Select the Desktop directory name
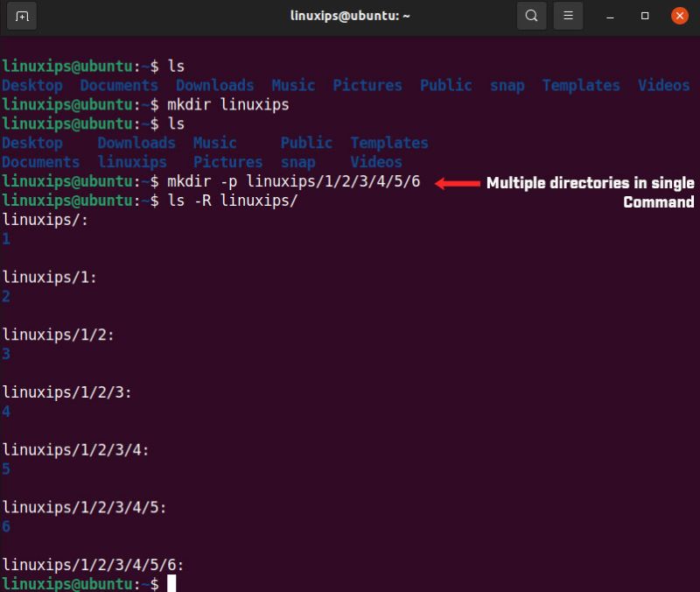Image resolution: width=700 pixels, height=592 pixels. click(32, 85)
